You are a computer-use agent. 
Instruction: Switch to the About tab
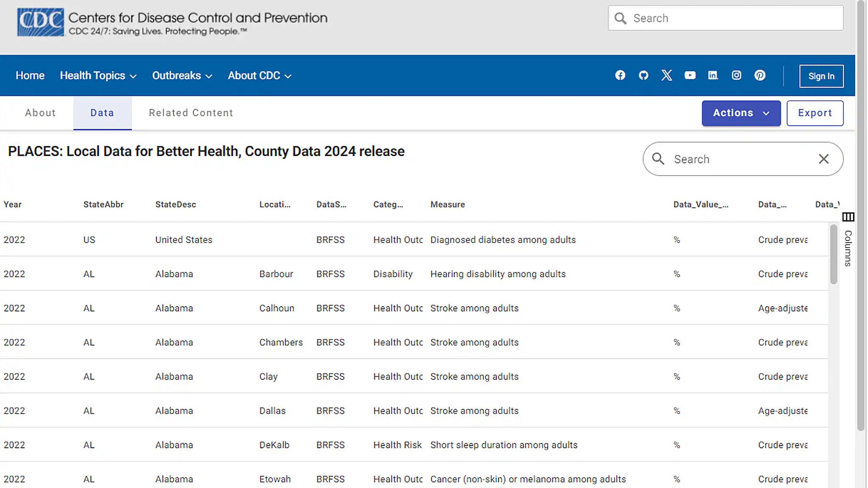click(x=40, y=113)
